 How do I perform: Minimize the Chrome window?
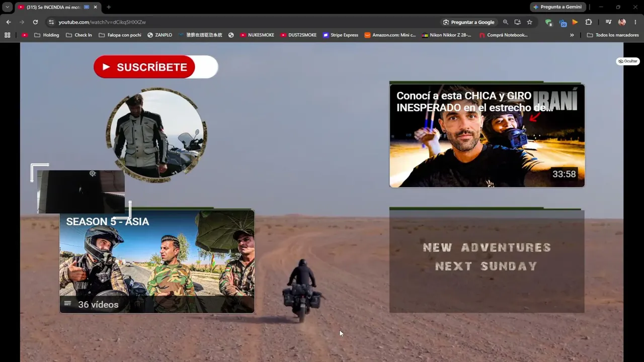tap(601, 7)
